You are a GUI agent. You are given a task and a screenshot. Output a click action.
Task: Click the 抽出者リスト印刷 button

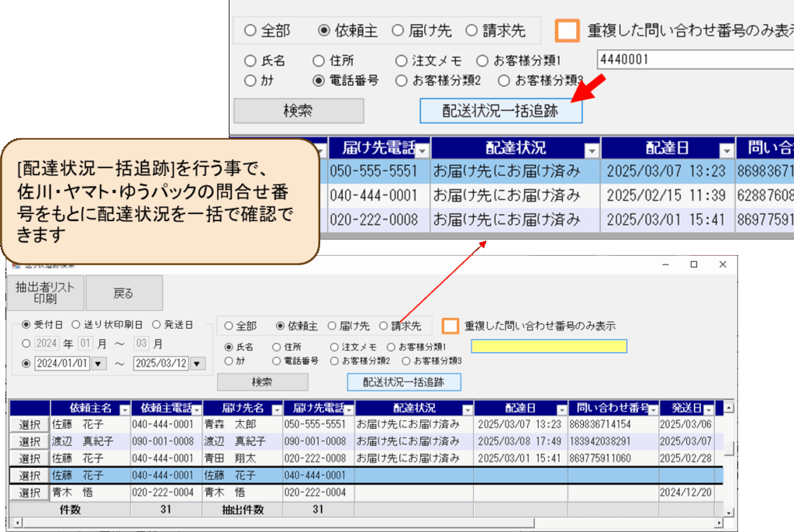click(x=45, y=293)
